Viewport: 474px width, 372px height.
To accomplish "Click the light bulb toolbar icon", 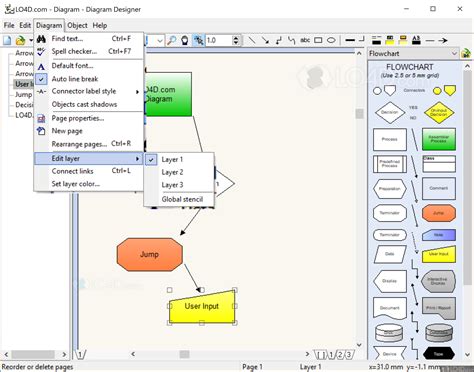I will pos(185,40).
